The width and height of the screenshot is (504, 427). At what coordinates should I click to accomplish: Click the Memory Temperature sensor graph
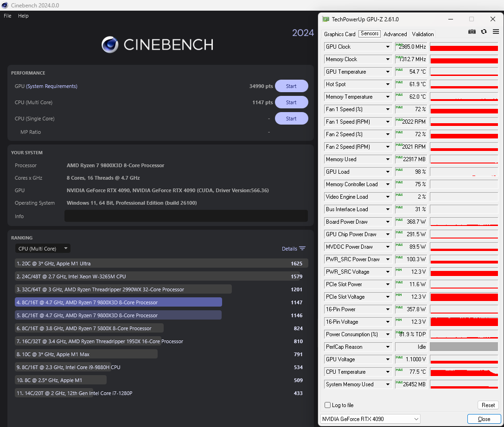coord(464,97)
